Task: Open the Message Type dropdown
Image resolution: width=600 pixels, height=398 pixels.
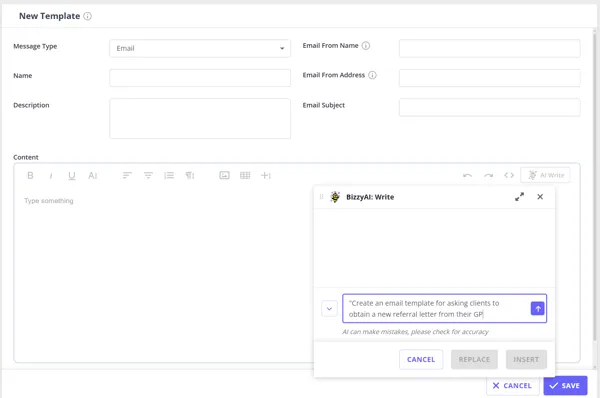Action: pyautogui.click(x=200, y=49)
